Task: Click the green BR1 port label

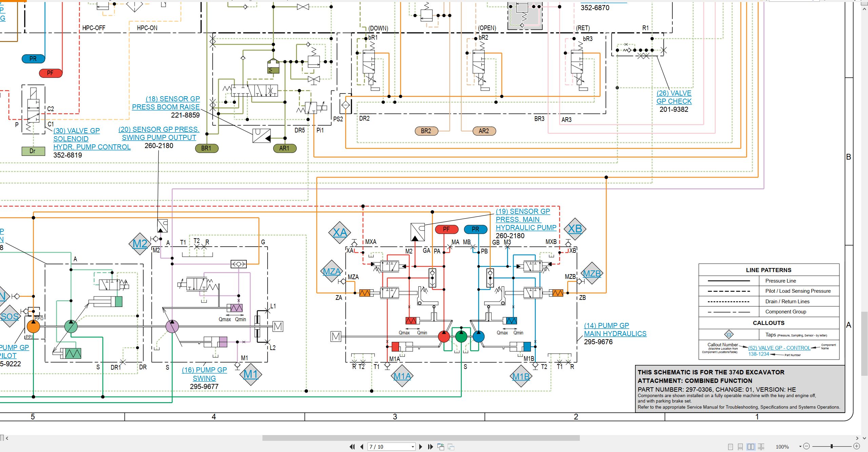Action: (x=206, y=148)
